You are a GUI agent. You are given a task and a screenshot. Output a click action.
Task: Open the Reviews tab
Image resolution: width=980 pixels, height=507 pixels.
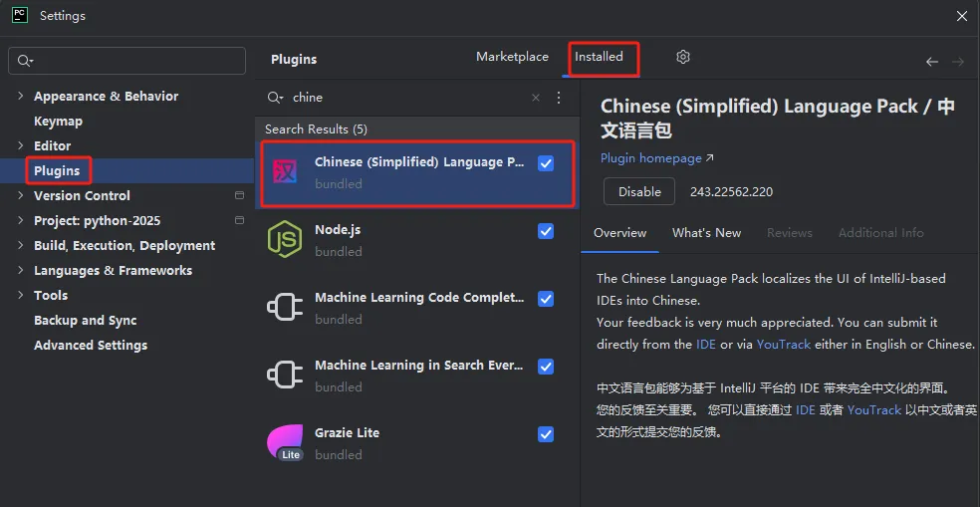(x=790, y=233)
